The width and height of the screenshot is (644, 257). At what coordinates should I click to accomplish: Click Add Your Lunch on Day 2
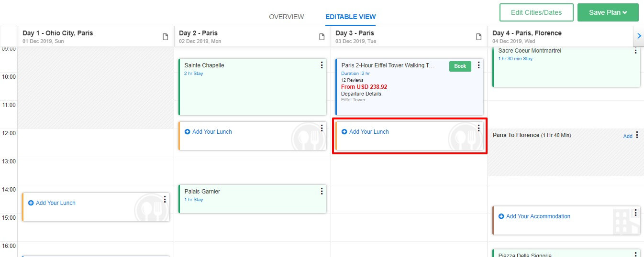pos(212,132)
